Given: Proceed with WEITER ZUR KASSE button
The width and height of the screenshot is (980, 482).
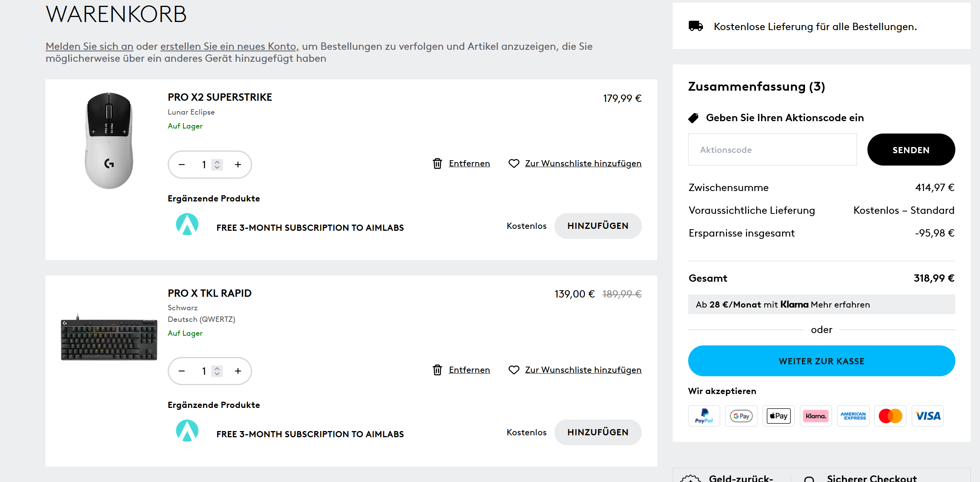Looking at the screenshot, I should pyautogui.click(x=821, y=361).
